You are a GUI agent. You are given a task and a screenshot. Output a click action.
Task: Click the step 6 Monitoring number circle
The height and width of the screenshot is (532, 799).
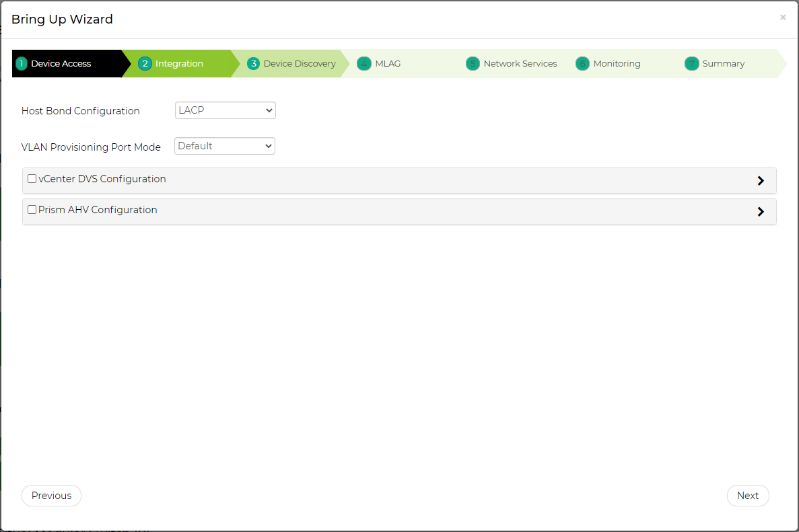click(582, 64)
